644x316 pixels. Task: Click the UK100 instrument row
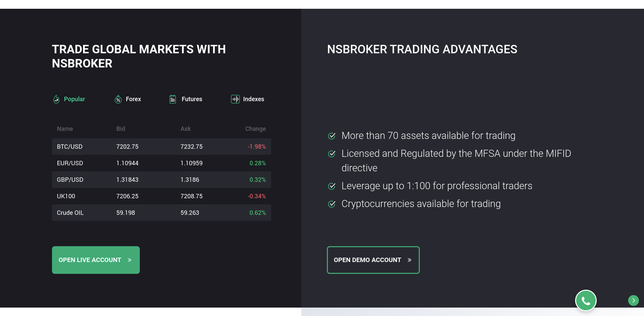pyautogui.click(x=161, y=196)
